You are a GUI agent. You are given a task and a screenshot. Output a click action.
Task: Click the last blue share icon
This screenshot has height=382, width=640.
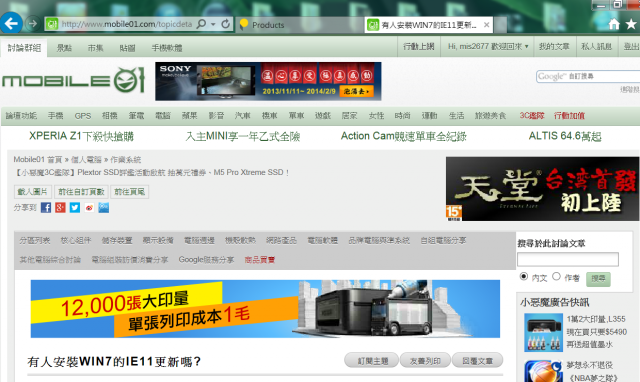pyautogui.click(x=104, y=208)
